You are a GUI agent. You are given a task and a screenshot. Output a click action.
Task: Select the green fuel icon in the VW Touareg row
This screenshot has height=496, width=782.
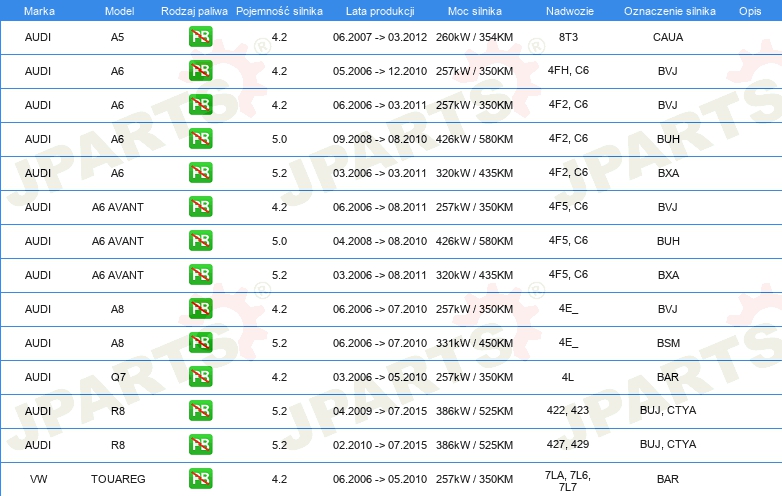(x=200, y=479)
